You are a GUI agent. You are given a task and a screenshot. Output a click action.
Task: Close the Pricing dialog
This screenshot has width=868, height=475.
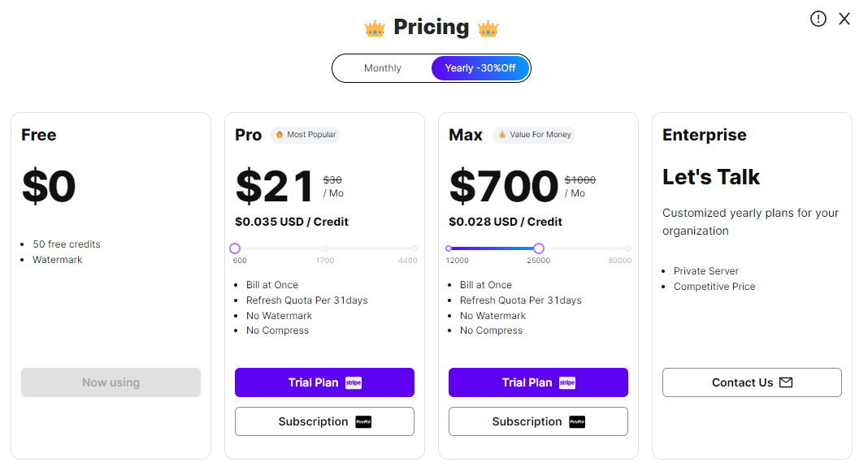[x=844, y=19]
